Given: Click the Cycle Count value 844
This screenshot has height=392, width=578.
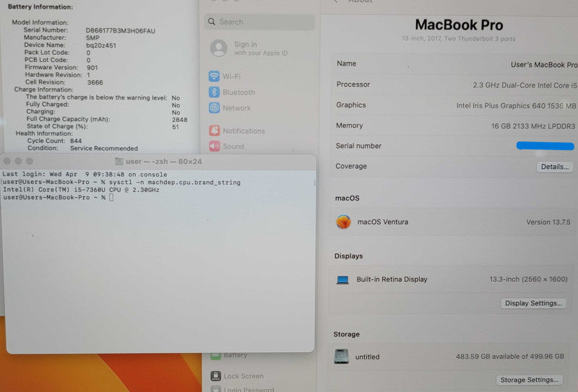Looking at the screenshot, I should click(76, 141).
